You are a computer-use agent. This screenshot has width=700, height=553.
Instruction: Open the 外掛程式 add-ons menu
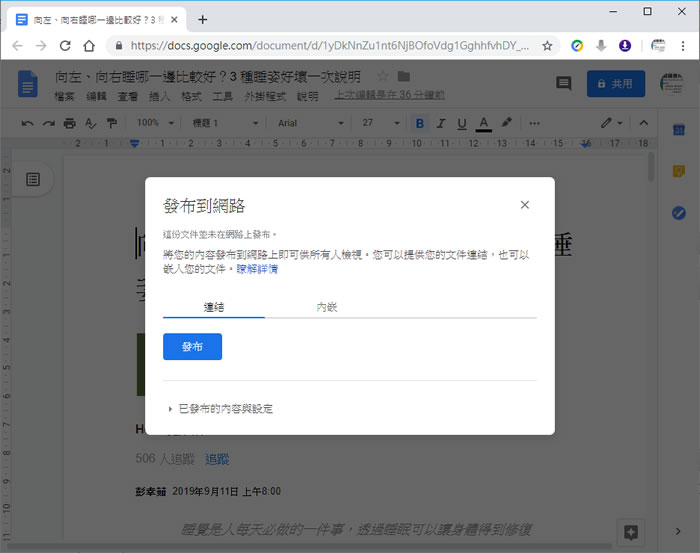point(265,96)
